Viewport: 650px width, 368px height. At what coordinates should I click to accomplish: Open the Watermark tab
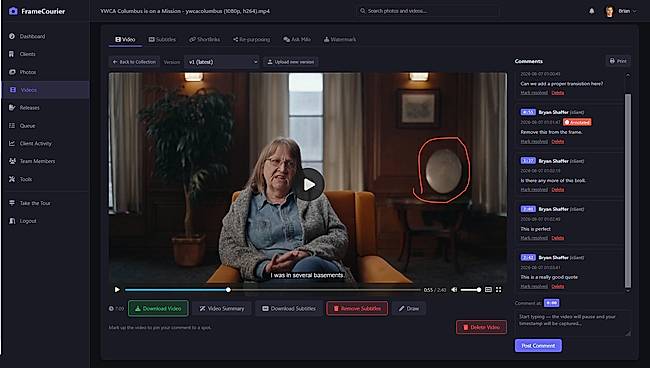point(340,39)
